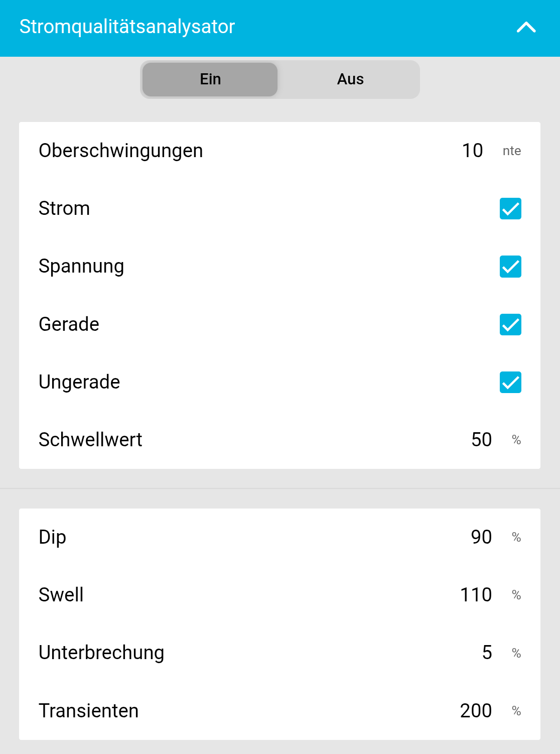This screenshot has width=560, height=754.
Task: Uncheck the Spannung checkbox
Action: click(510, 267)
